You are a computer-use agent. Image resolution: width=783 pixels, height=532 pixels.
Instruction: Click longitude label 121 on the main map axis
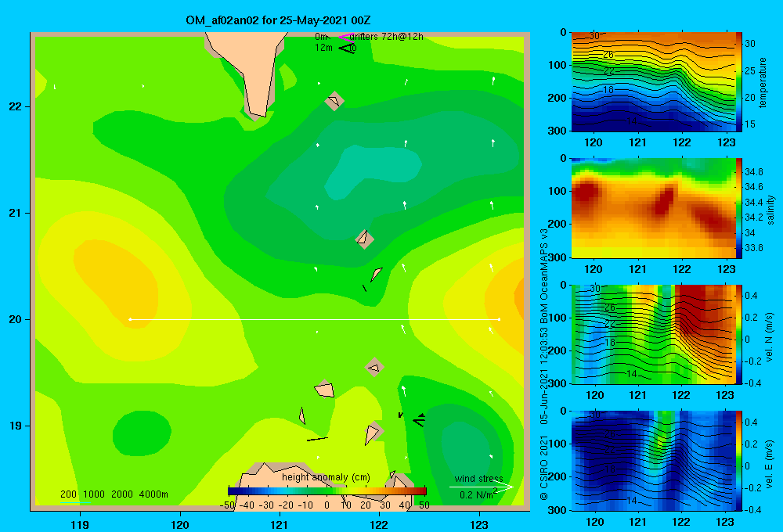pyautogui.click(x=280, y=524)
